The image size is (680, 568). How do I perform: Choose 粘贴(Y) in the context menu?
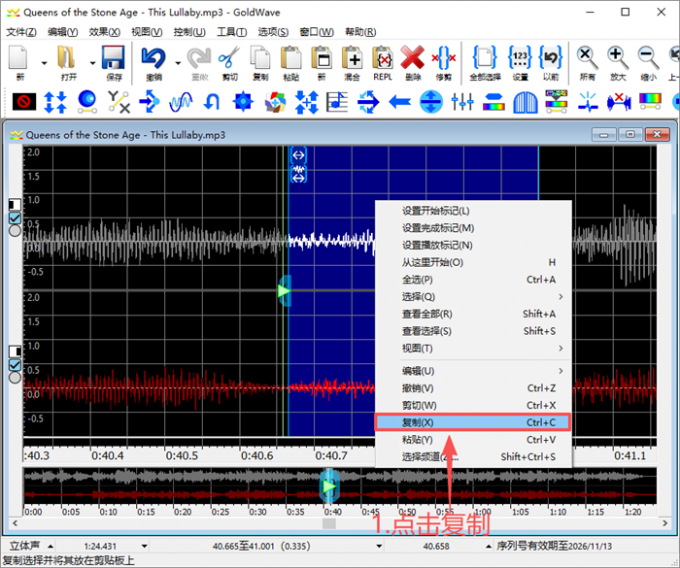[x=473, y=440]
